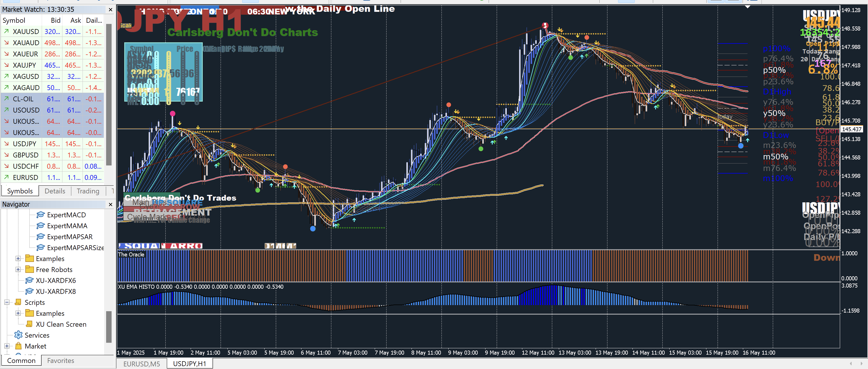This screenshot has height=369, width=868.
Task: Expand the Free Robots folder
Action: coord(18,269)
